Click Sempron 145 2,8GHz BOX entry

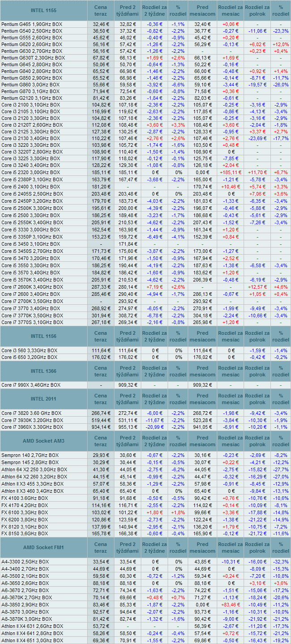[30, 462]
